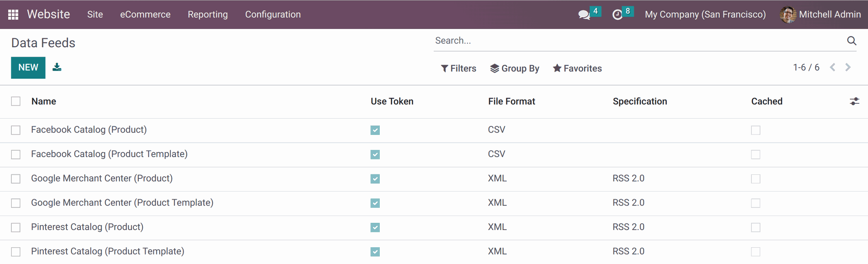Image resolution: width=868 pixels, height=264 pixels.
Task: Click Mitchell Admin user avatar
Action: click(x=788, y=14)
